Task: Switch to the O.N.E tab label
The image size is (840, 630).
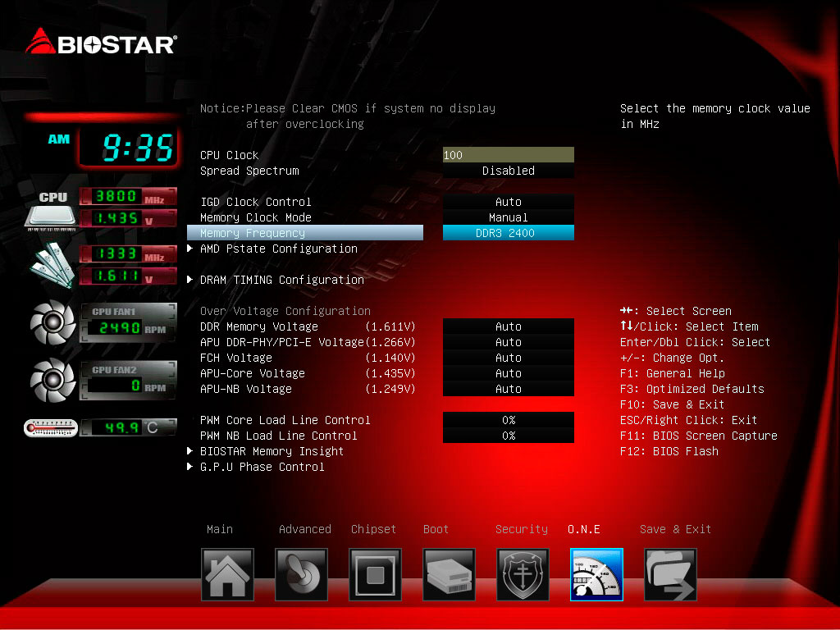Action: 584,529
